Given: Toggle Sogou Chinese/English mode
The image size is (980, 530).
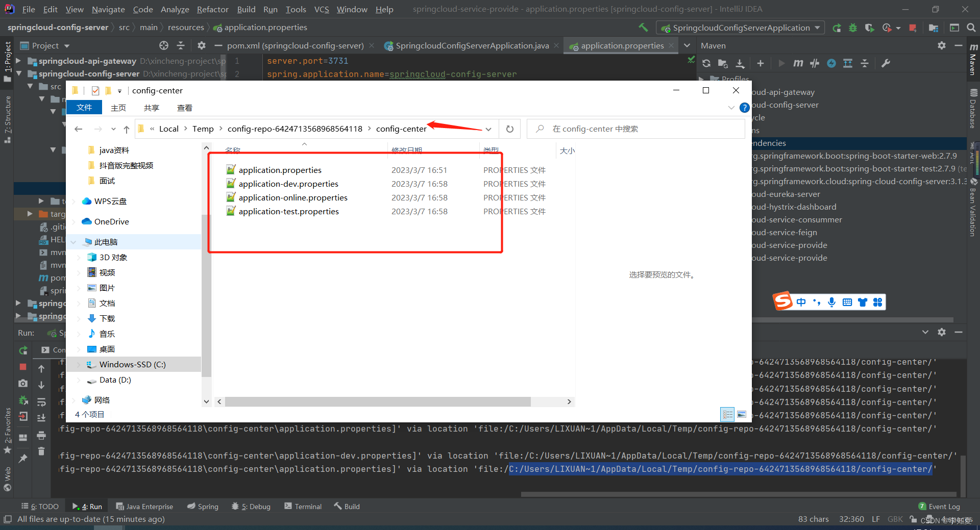Looking at the screenshot, I should (x=801, y=302).
